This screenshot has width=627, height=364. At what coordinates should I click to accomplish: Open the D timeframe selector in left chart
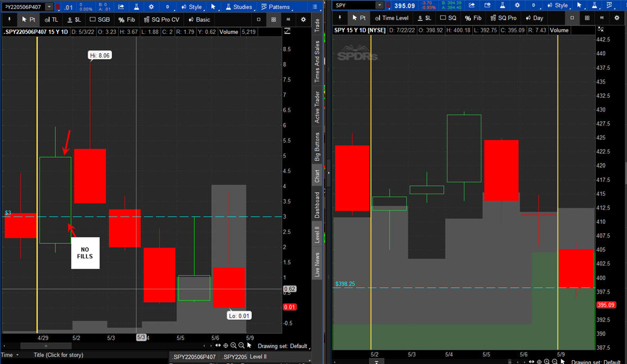(167, 7)
